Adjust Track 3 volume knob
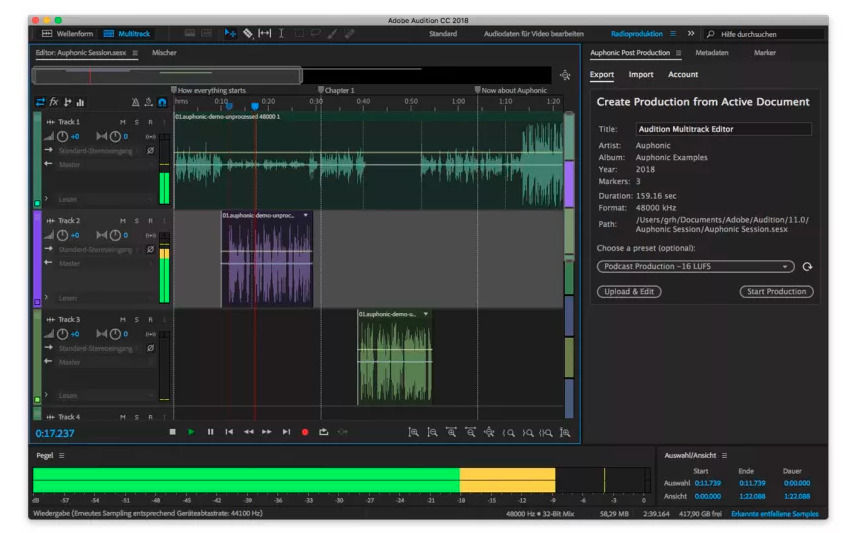The image size is (843, 533). click(x=62, y=334)
